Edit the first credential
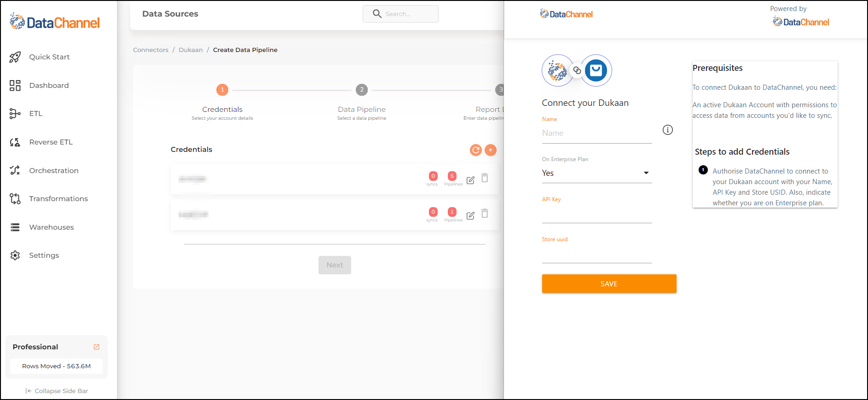 click(x=470, y=180)
